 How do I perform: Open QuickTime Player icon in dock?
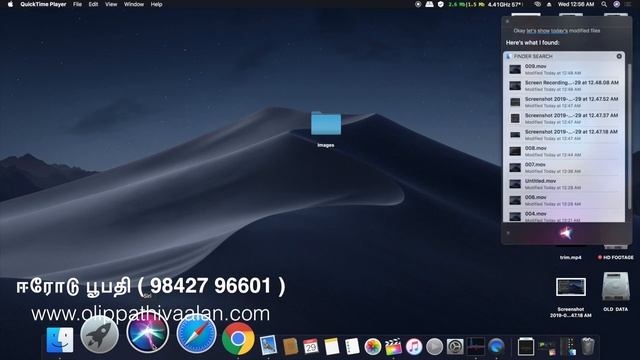point(434,347)
